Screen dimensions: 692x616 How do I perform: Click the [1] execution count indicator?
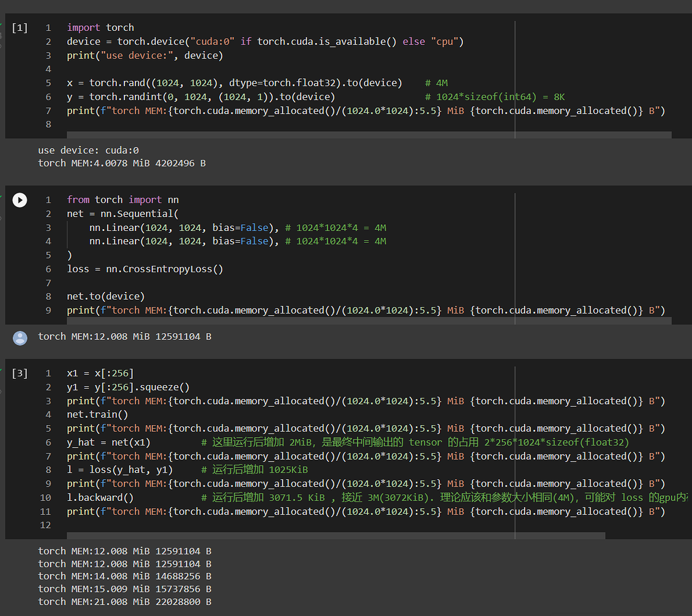(x=20, y=28)
